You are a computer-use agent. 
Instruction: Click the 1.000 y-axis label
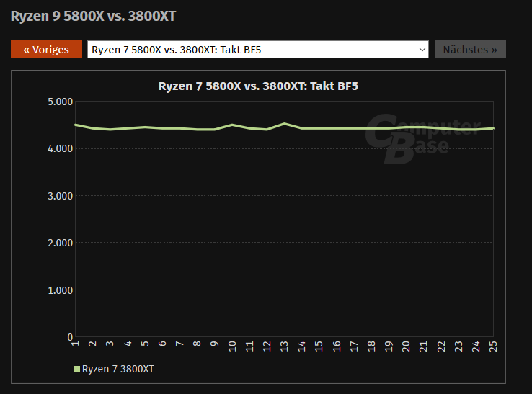pos(61,290)
